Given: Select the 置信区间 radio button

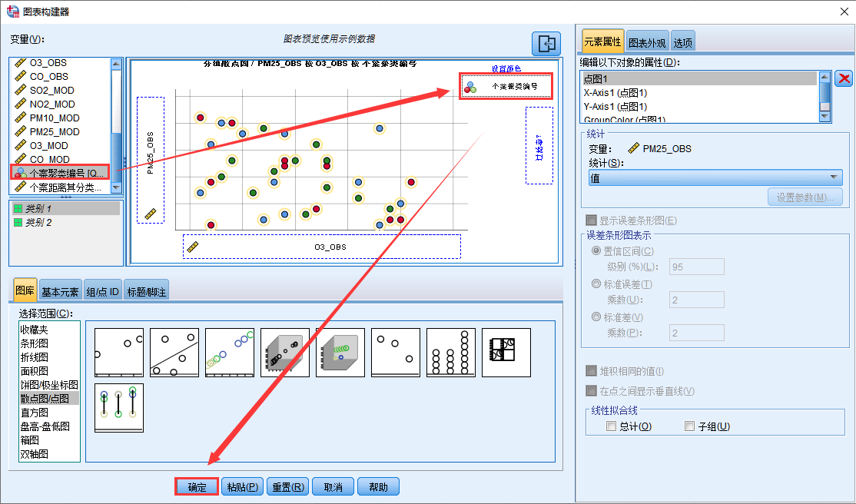Looking at the screenshot, I should 596,251.
